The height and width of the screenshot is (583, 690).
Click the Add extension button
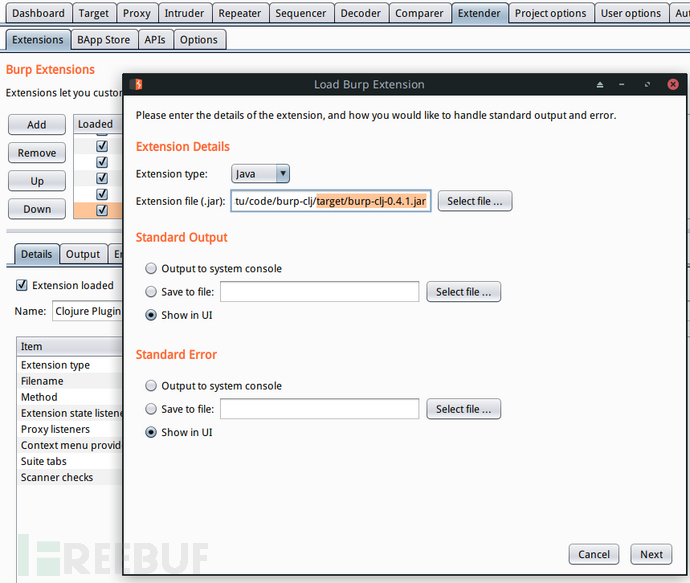click(x=36, y=125)
